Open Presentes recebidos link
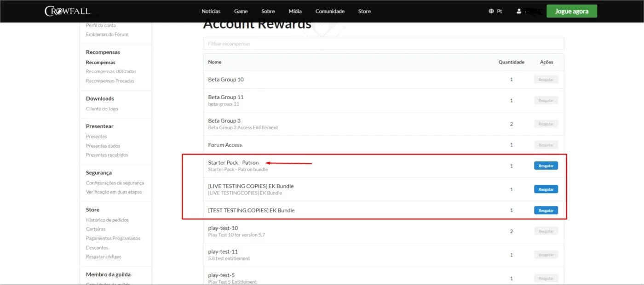The height and width of the screenshot is (285, 644). coord(107,155)
